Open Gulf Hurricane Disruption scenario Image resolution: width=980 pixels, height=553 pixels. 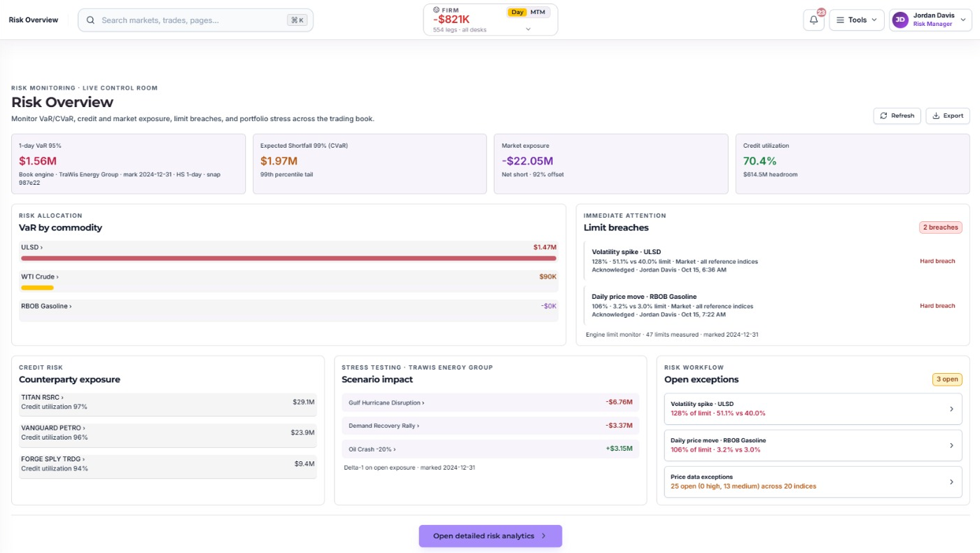click(491, 402)
